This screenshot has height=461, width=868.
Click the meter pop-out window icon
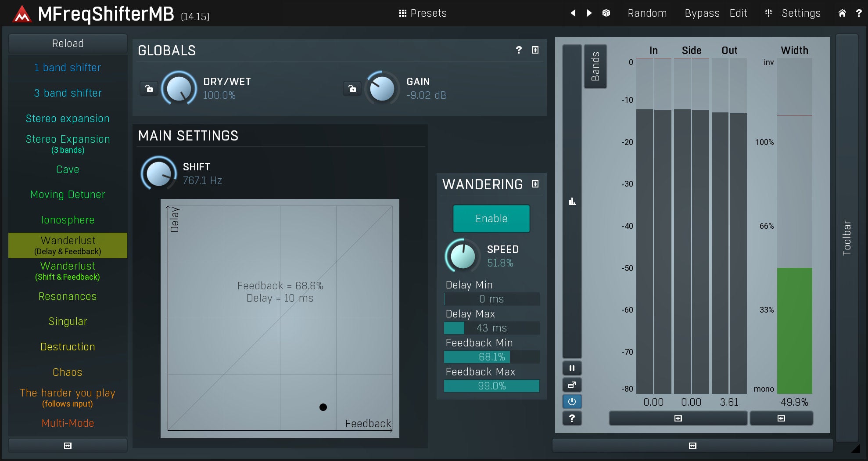pos(572,385)
